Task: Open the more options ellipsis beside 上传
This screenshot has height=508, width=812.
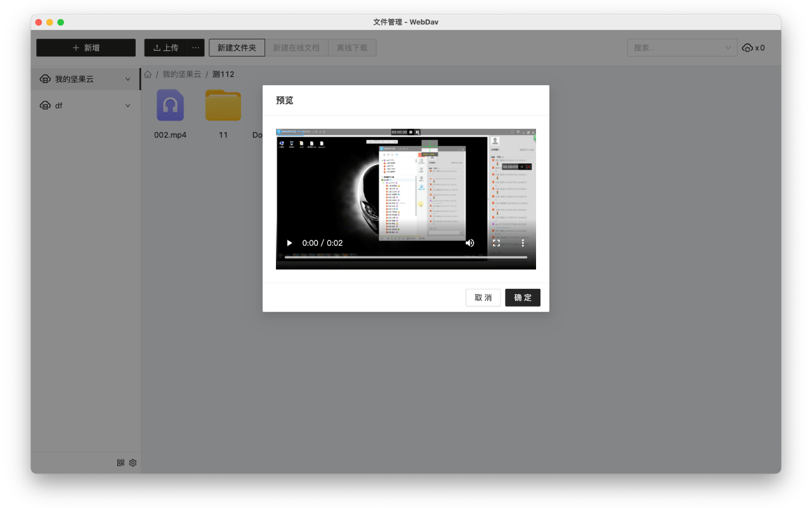Action: 195,48
